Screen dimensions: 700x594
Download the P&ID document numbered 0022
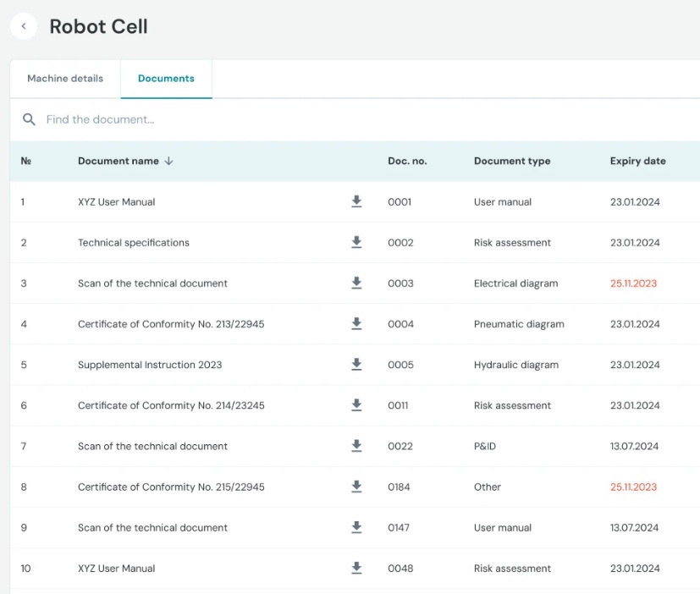pos(356,446)
